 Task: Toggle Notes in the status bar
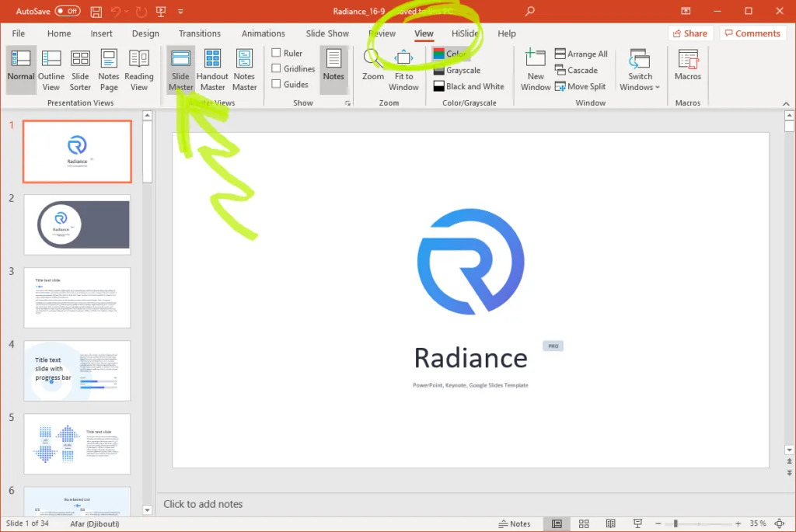tap(515, 523)
